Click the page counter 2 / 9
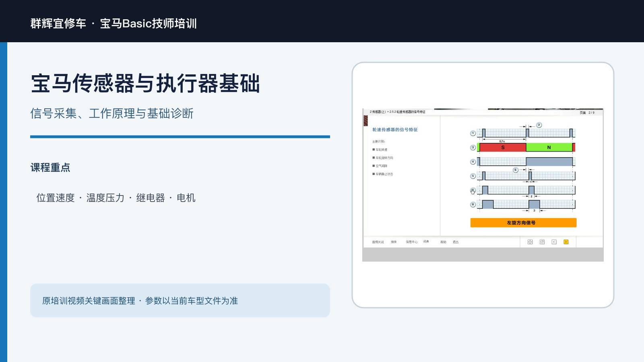 tap(591, 113)
